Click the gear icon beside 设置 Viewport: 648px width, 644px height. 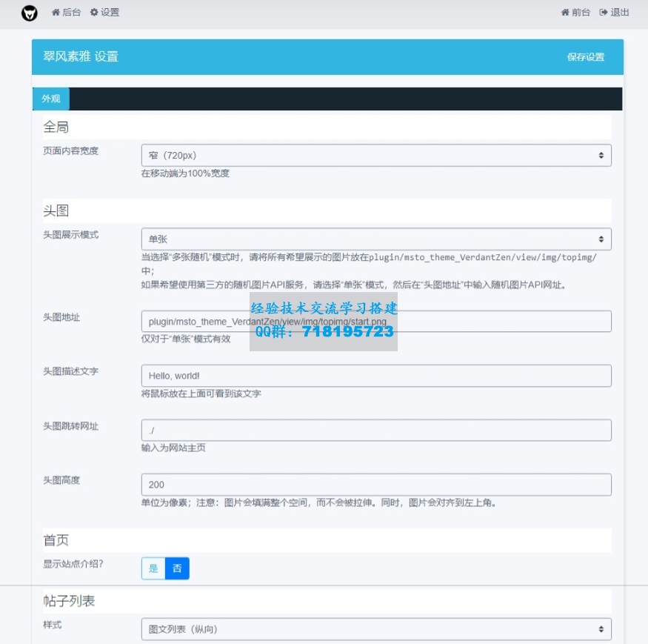tap(94, 13)
